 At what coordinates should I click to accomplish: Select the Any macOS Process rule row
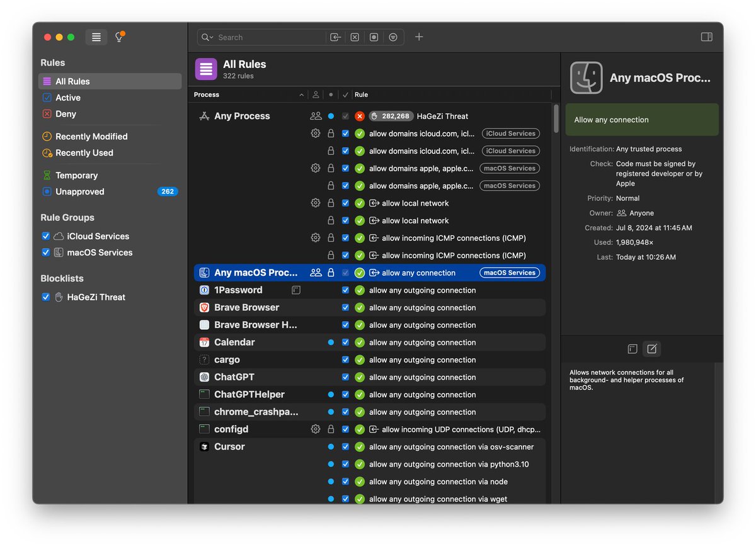click(x=370, y=273)
